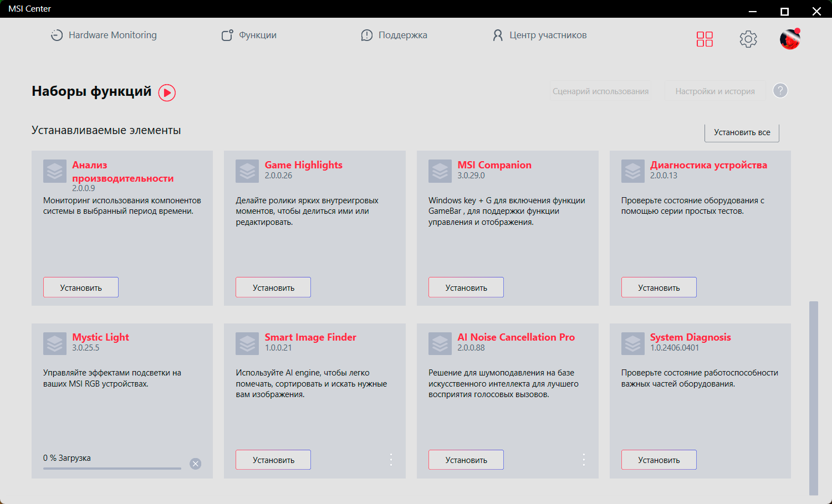The width and height of the screenshot is (832, 504).
Task: Install Диагностика устройства
Action: click(659, 287)
